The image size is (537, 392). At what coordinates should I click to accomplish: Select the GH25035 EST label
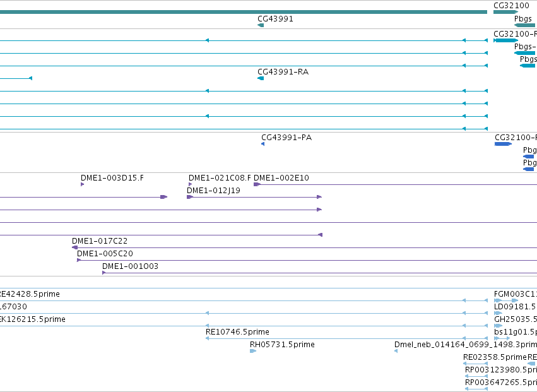tap(516, 319)
